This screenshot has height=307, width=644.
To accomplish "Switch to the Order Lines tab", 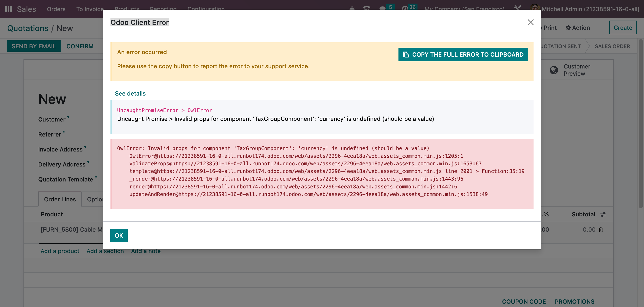I will [x=60, y=199].
